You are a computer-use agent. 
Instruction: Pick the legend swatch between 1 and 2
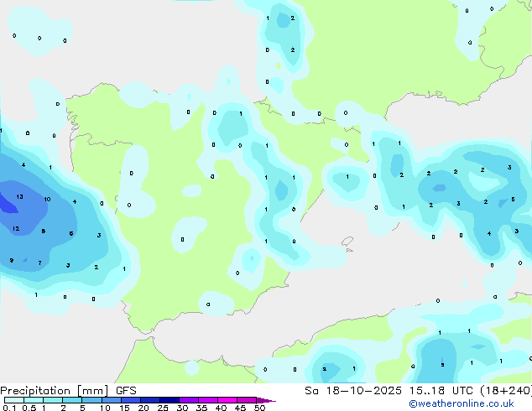tap(53, 400)
